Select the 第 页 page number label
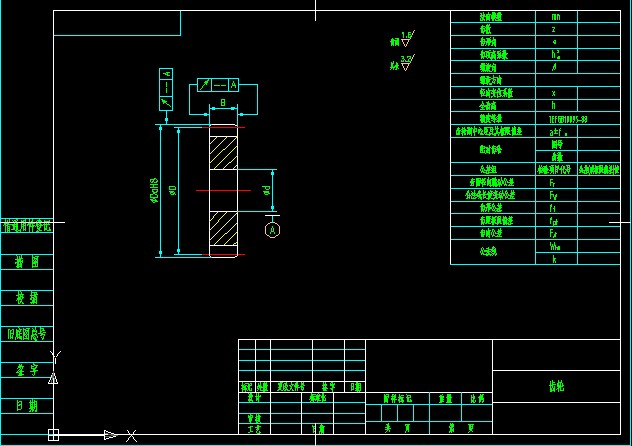This screenshot has width=632, height=446. [x=461, y=428]
